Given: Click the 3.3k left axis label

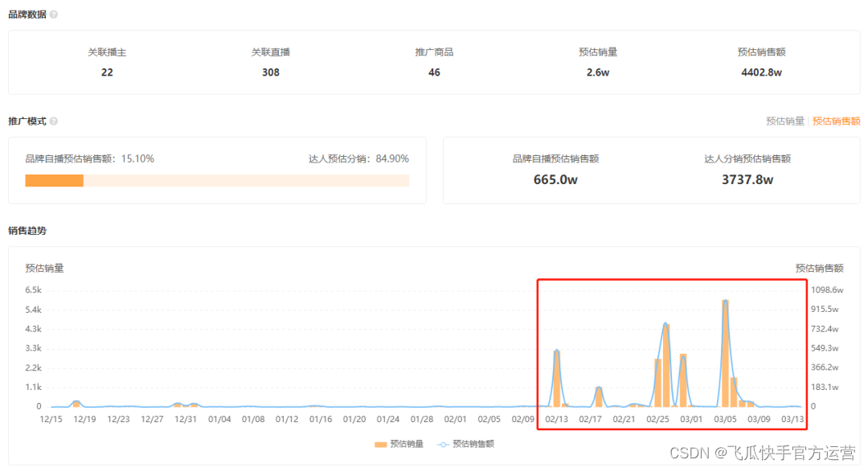Looking at the screenshot, I should pos(33,348).
